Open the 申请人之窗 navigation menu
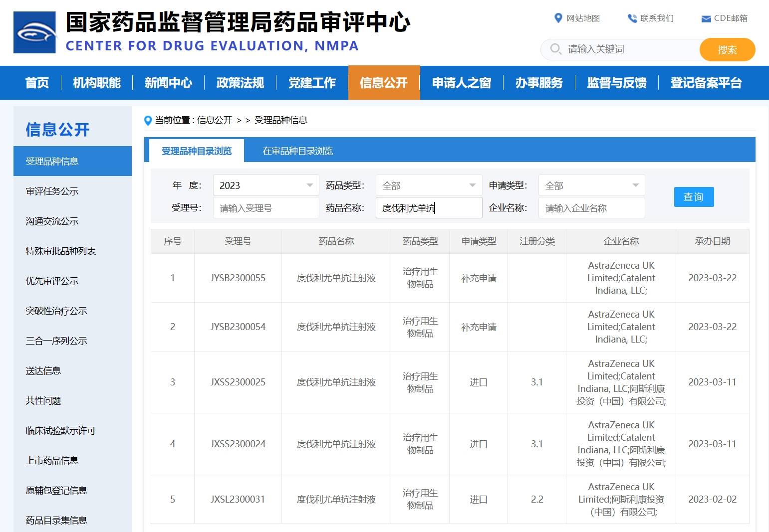This screenshot has width=769, height=532. 461,83
